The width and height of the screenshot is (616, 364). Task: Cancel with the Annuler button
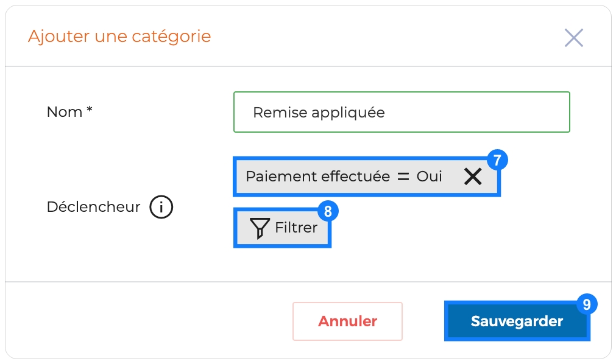click(x=347, y=321)
